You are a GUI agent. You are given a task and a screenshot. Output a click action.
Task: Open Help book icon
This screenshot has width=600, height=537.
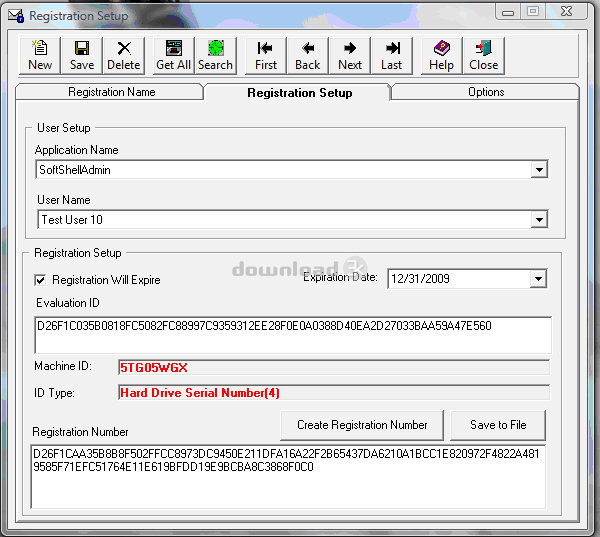tap(442, 55)
